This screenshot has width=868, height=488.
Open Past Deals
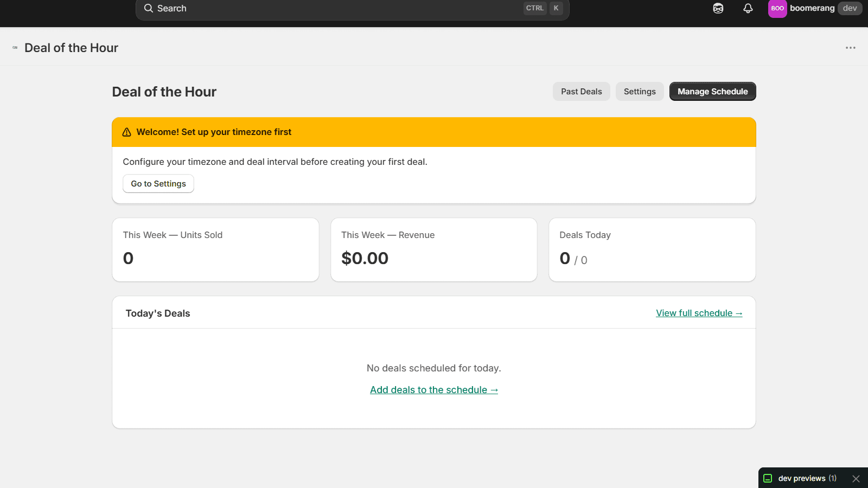click(x=582, y=92)
